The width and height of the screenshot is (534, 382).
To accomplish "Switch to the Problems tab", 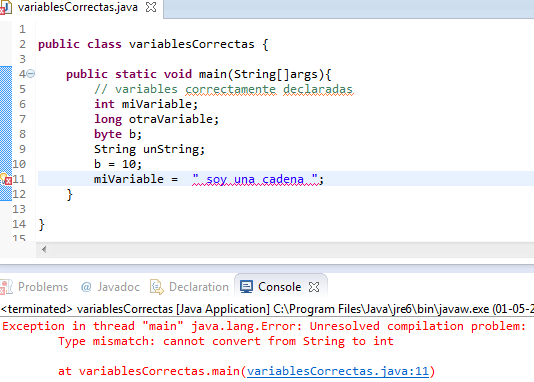I will coord(43,287).
